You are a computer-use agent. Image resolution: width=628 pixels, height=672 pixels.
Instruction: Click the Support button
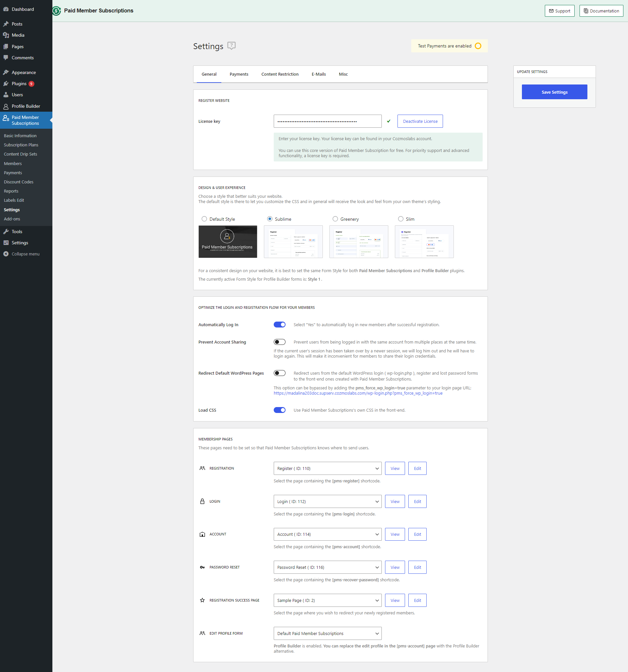[x=559, y=11]
